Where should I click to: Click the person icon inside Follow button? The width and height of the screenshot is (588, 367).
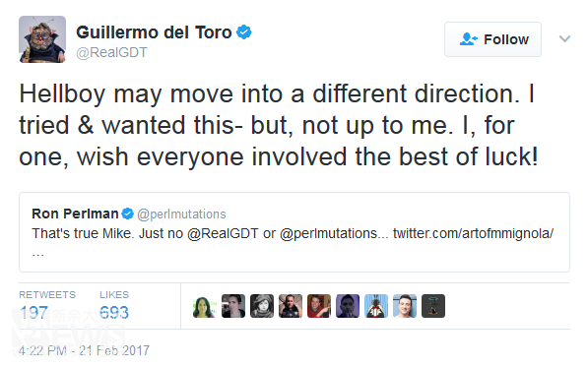[468, 39]
